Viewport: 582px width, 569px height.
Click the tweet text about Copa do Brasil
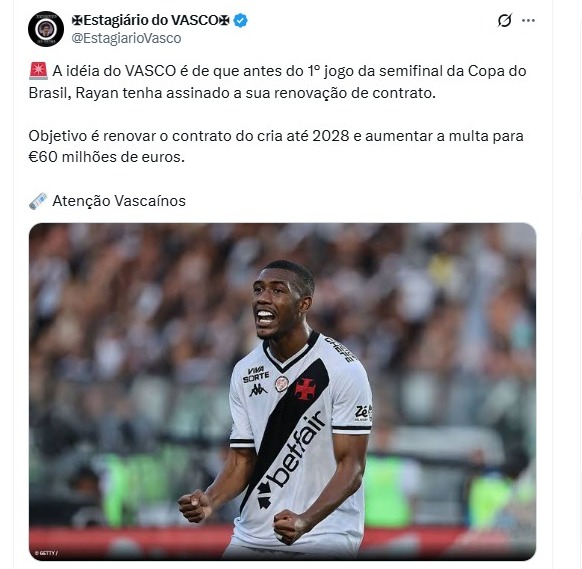pyautogui.click(x=277, y=82)
